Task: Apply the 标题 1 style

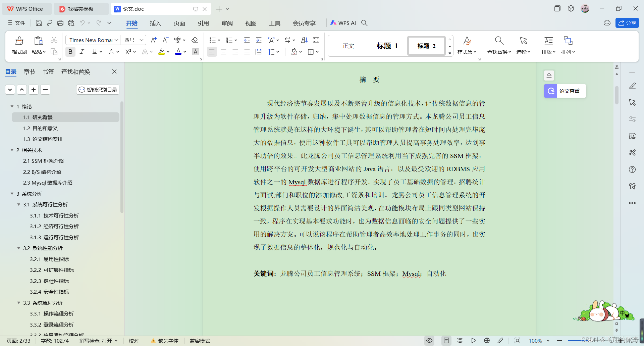Action: tap(387, 46)
